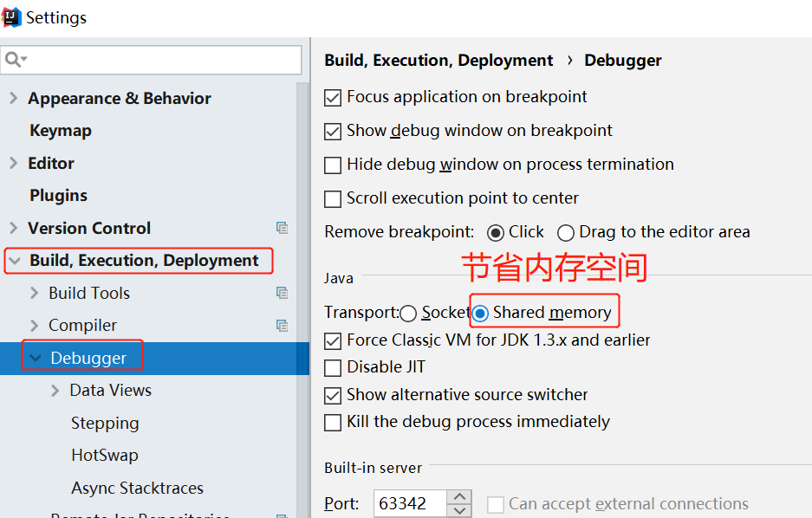Select the Socket transport radio button
The image size is (812, 518).
[x=408, y=313]
